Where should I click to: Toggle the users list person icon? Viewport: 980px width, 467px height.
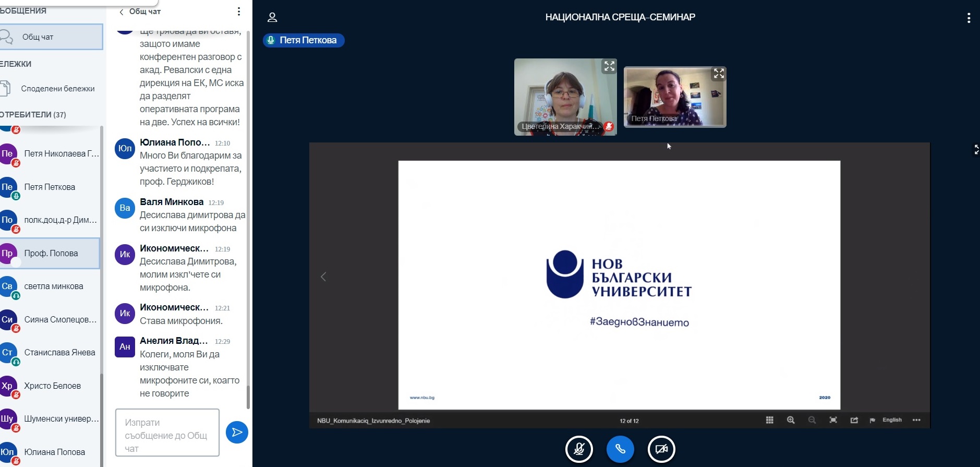pyautogui.click(x=272, y=17)
